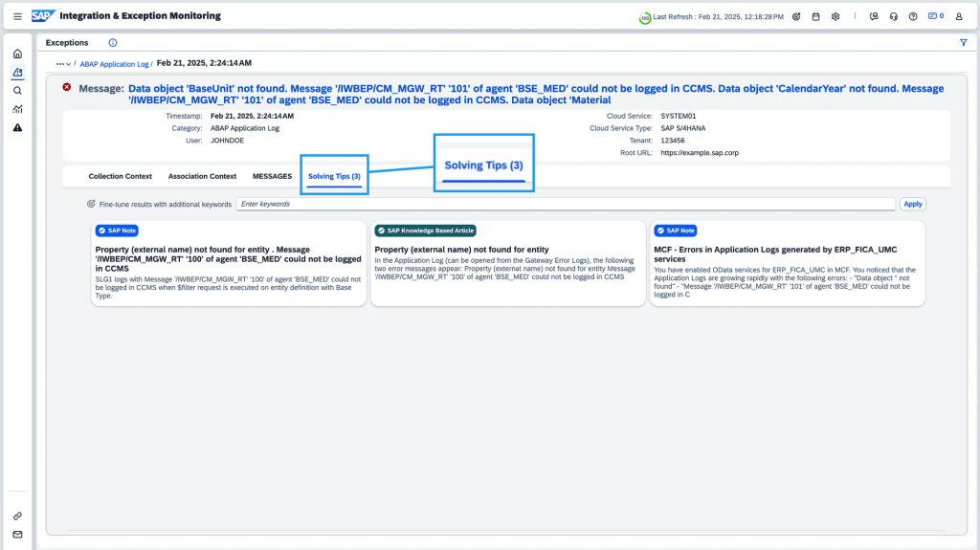Switch to the MESSAGES tab
This screenshot has height=550, width=980.
click(x=272, y=176)
